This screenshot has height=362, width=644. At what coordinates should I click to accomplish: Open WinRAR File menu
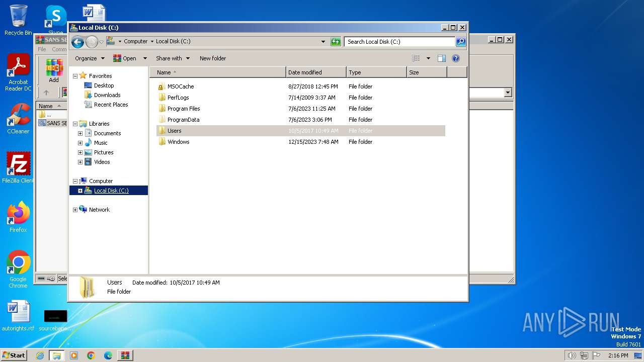pyautogui.click(x=42, y=49)
